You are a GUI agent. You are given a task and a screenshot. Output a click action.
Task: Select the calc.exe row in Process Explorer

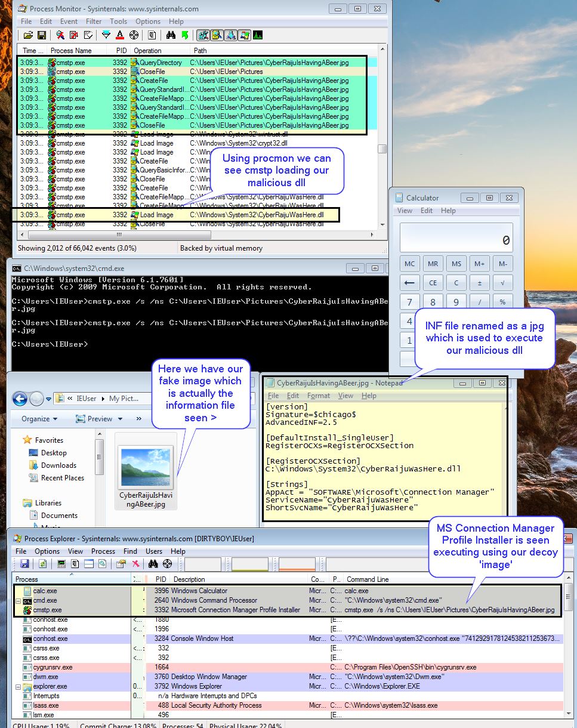286,591
